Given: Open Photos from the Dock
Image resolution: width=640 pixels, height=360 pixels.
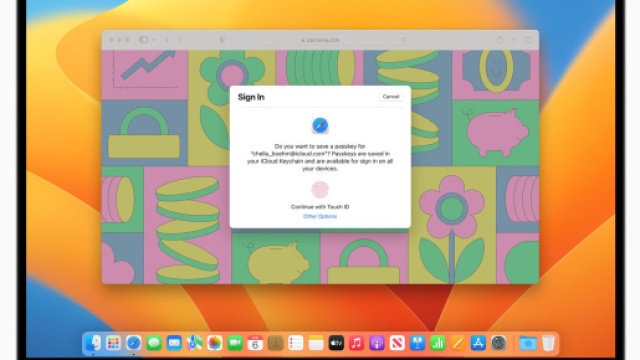Looking at the screenshot, I should tap(215, 343).
